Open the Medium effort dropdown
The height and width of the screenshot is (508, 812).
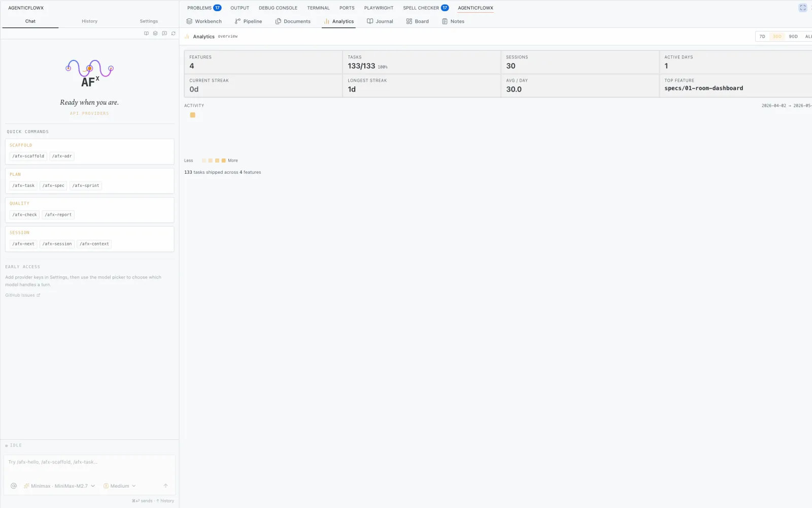tap(120, 486)
